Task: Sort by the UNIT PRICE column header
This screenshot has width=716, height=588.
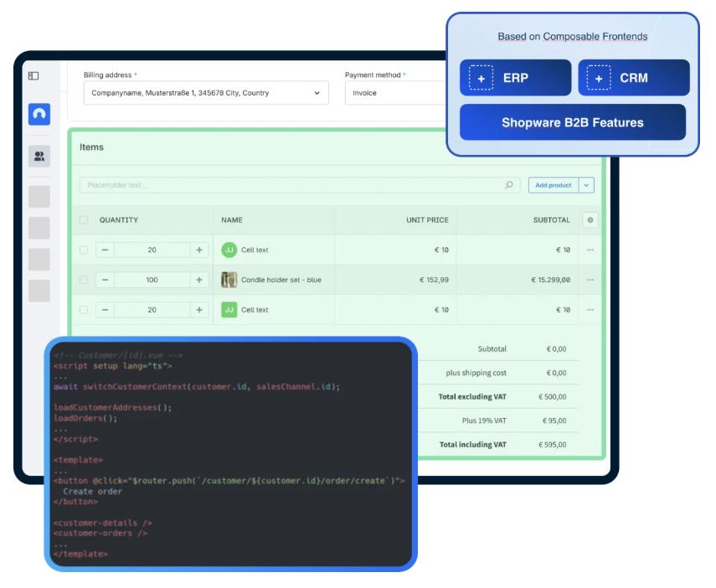Action: [427, 220]
